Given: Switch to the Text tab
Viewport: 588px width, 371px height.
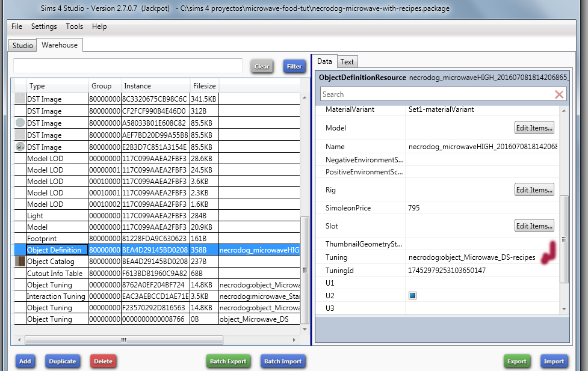Looking at the screenshot, I should point(347,62).
